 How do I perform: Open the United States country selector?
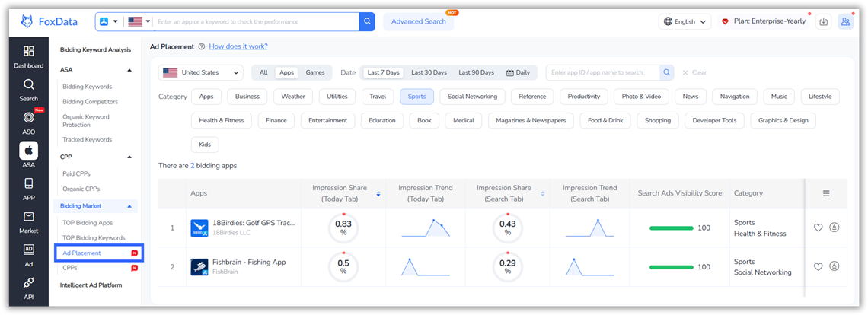201,72
